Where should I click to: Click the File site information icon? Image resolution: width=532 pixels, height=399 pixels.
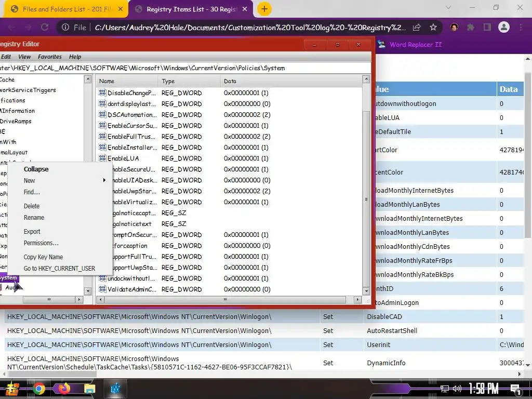click(x=65, y=28)
